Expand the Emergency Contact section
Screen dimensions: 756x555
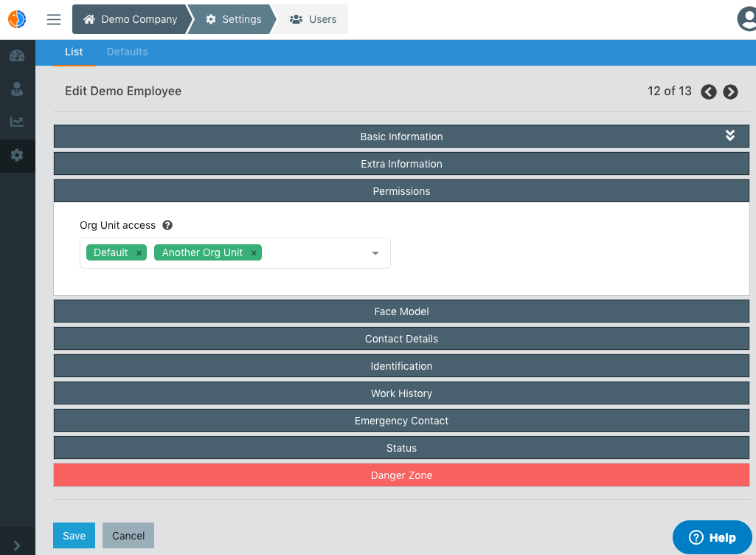tap(401, 421)
